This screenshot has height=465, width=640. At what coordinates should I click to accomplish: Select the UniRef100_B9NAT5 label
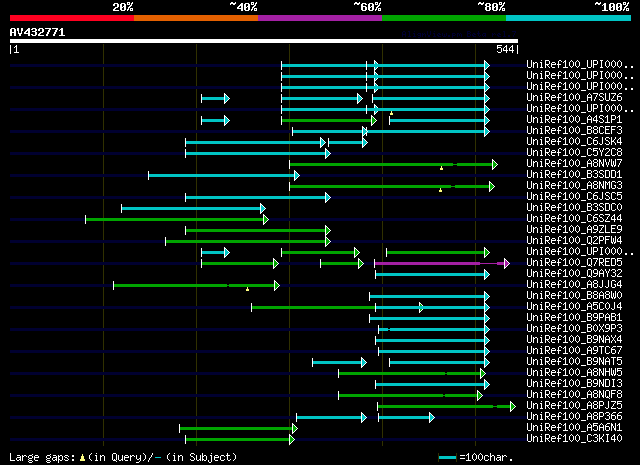pyautogui.click(x=574, y=362)
